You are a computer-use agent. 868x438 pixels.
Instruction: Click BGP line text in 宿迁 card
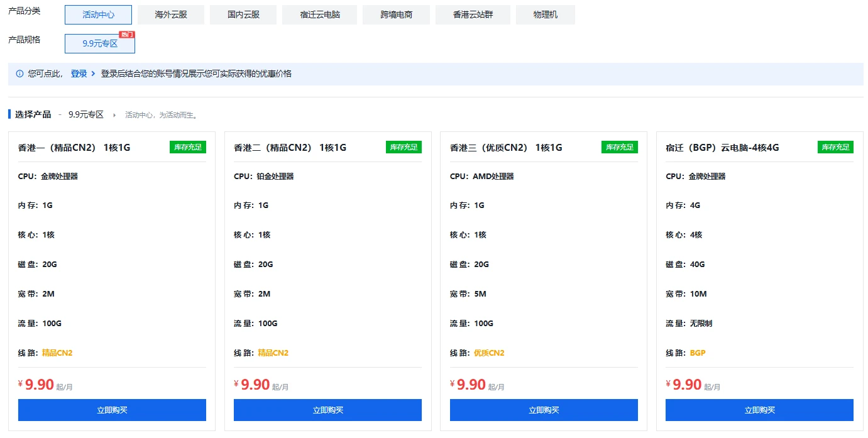pos(698,353)
